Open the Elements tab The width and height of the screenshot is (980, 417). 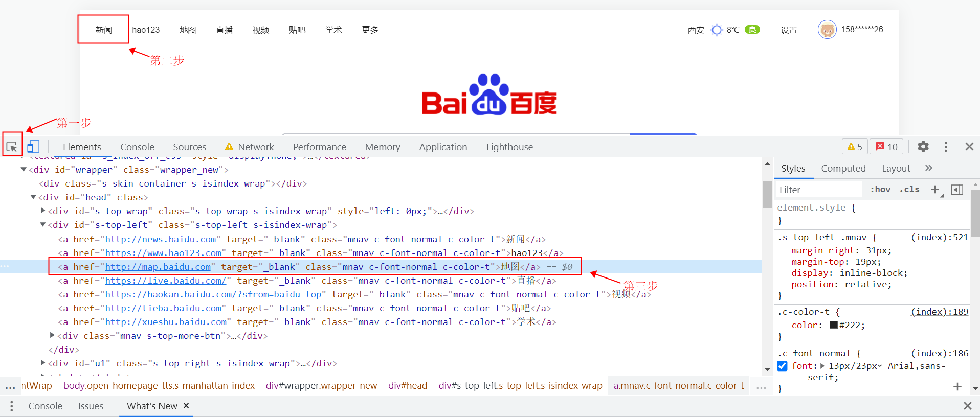pyautogui.click(x=82, y=147)
